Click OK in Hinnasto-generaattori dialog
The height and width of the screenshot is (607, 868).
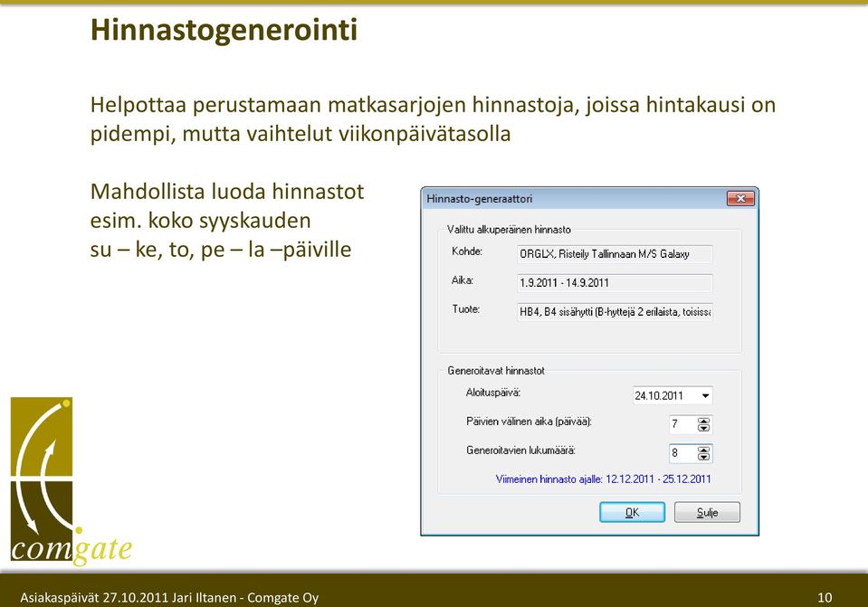tap(632, 512)
